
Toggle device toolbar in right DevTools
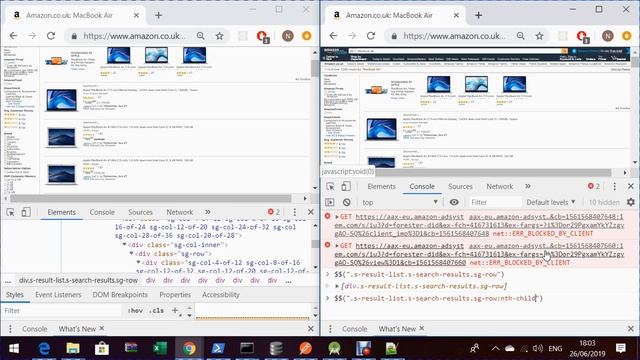click(x=346, y=186)
